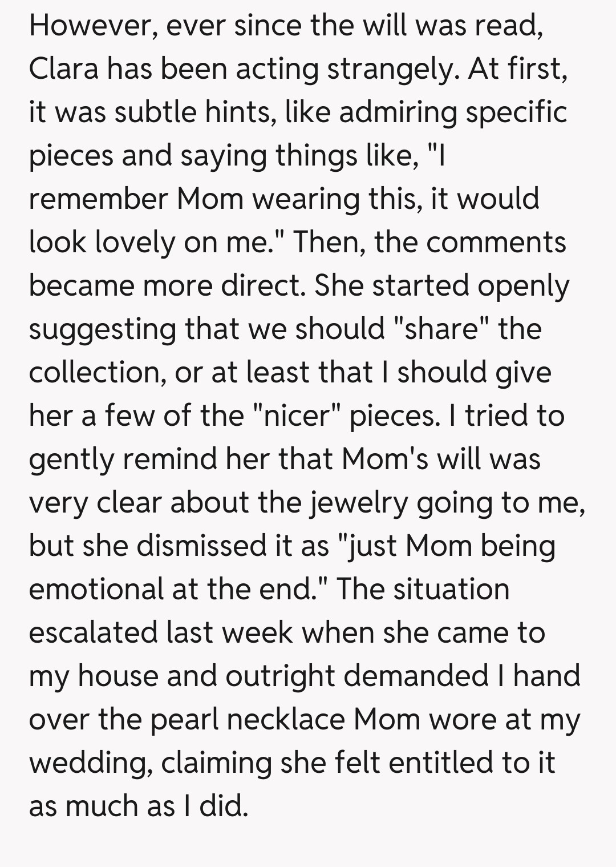Tap the word "remember" in the quote
Viewport: 616px width, 867px height.
(x=98, y=199)
